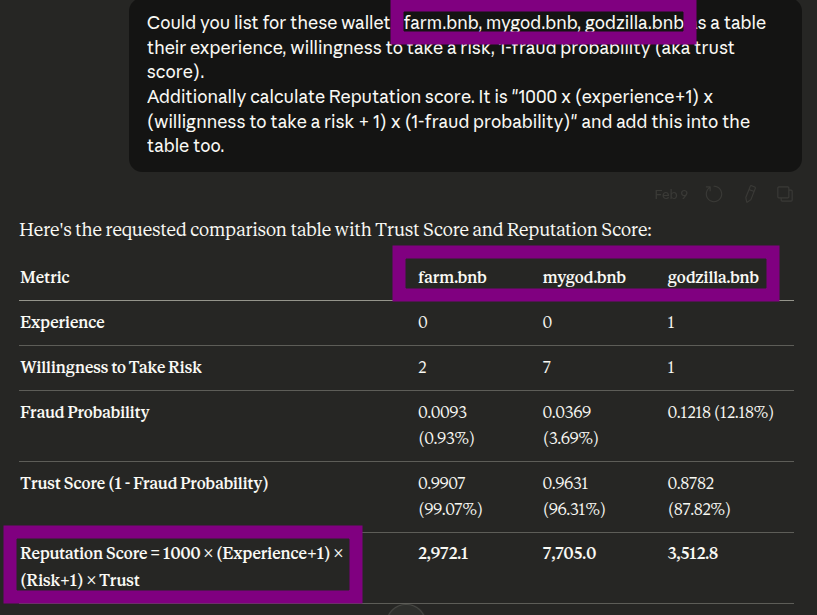Click the mygod.bnb column header
The height and width of the screenshot is (615, 817).
584,278
